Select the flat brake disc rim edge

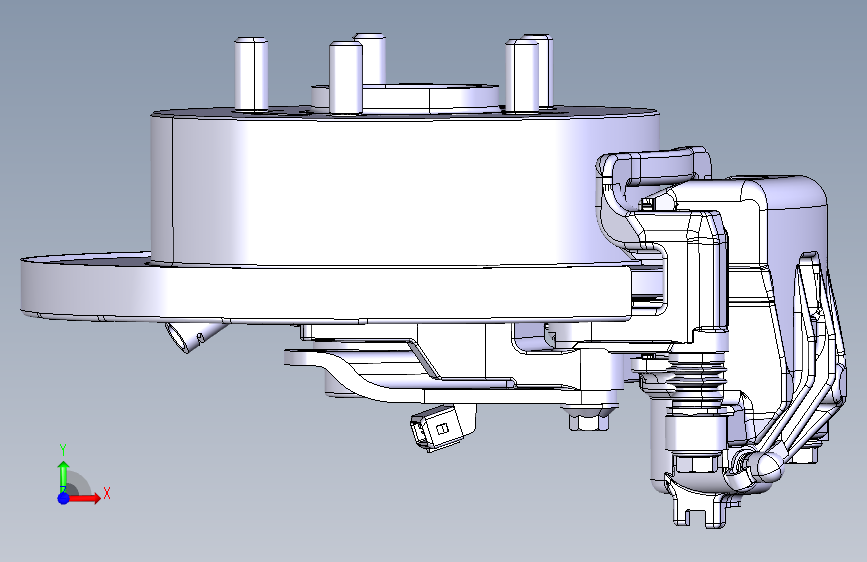pyautogui.click(x=326, y=293)
